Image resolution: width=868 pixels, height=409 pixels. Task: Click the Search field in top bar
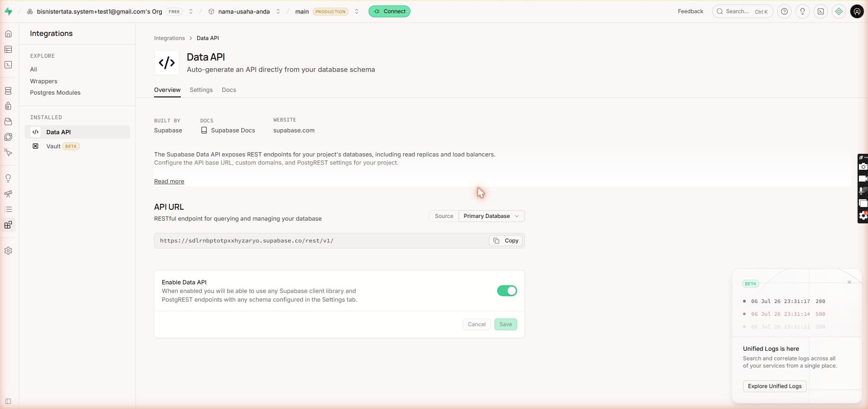tap(743, 11)
